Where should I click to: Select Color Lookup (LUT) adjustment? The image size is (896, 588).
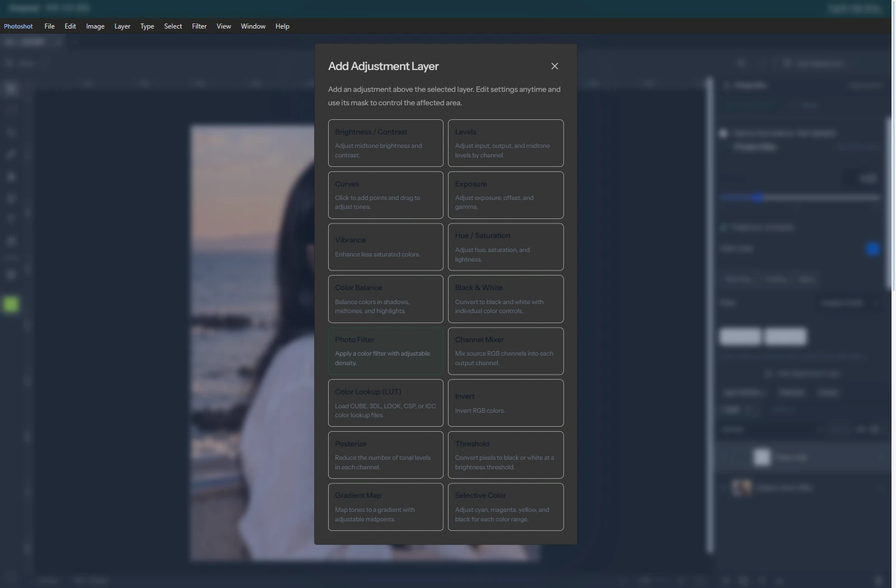[x=385, y=403]
